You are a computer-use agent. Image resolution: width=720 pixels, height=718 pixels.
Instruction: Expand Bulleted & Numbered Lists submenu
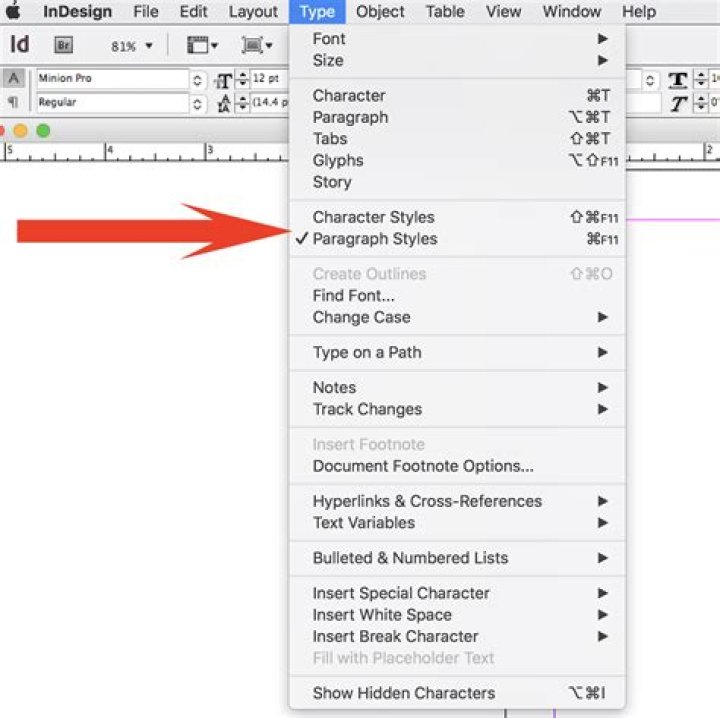(x=457, y=558)
